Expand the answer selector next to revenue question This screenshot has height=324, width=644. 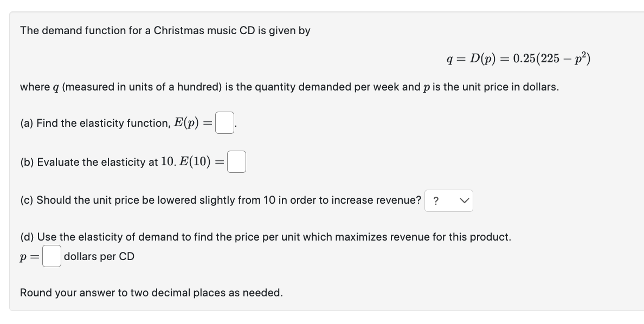click(449, 200)
